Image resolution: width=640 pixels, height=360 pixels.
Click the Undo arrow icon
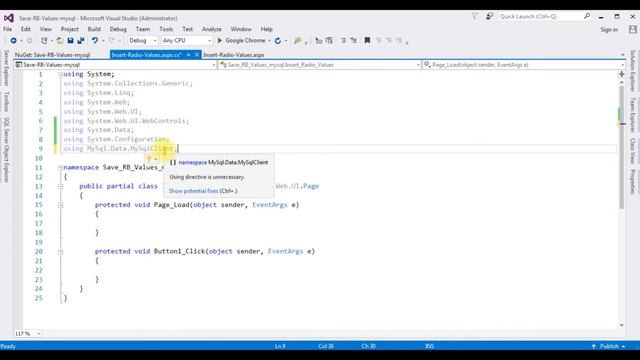point(95,40)
